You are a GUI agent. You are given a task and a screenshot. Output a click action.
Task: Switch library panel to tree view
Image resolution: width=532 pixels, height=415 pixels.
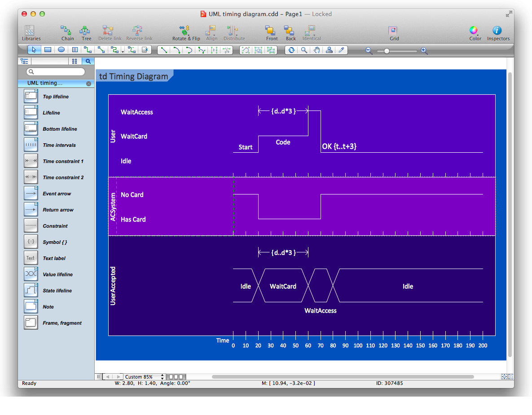(24, 62)
